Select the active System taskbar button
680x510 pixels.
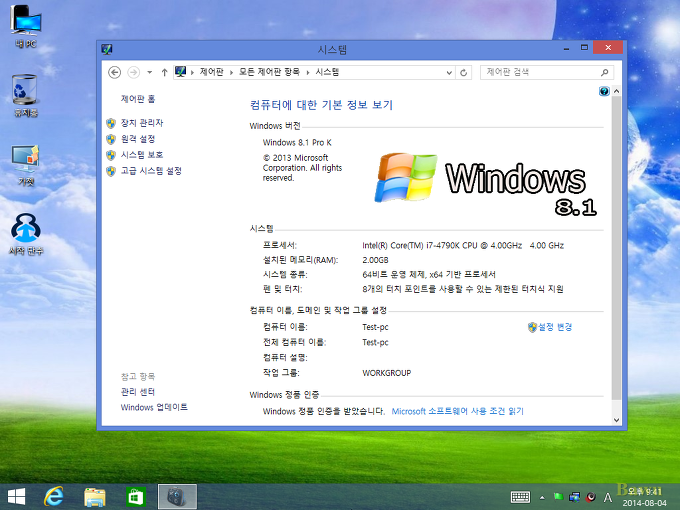click(x=177, y=497)
